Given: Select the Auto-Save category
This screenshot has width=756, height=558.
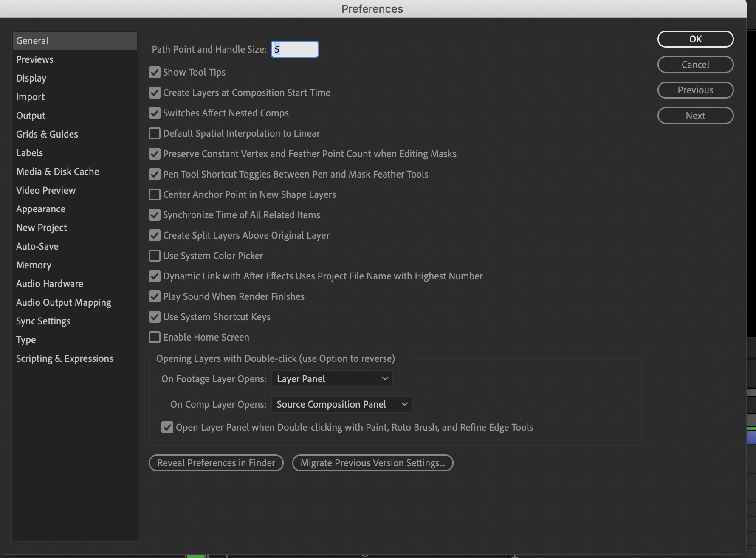Looking at the screenshot, I should pos(37,246).
